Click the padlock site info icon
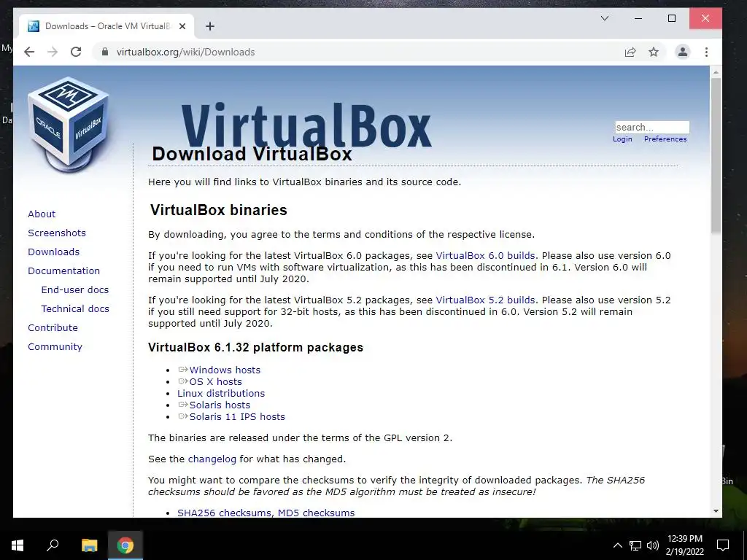This screenshot has height=560, width=747. (105, 52)
